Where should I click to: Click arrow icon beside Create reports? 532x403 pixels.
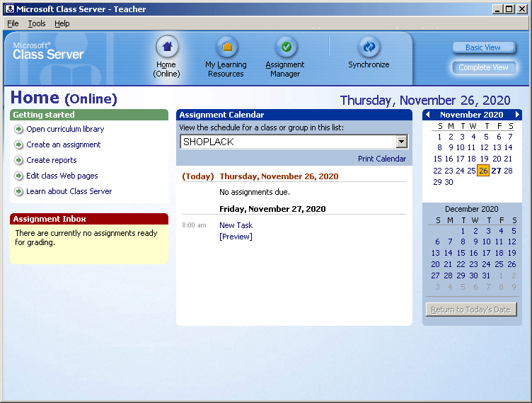pos(18,160)
